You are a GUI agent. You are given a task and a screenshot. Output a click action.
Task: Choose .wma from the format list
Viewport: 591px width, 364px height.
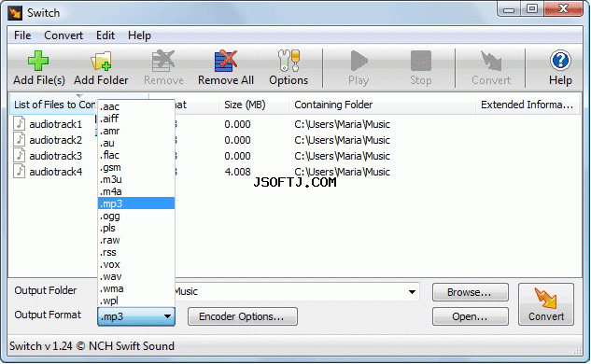point(136,288)
